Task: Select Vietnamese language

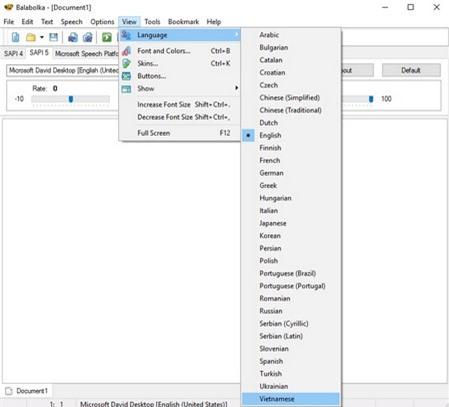Action: 290,399
